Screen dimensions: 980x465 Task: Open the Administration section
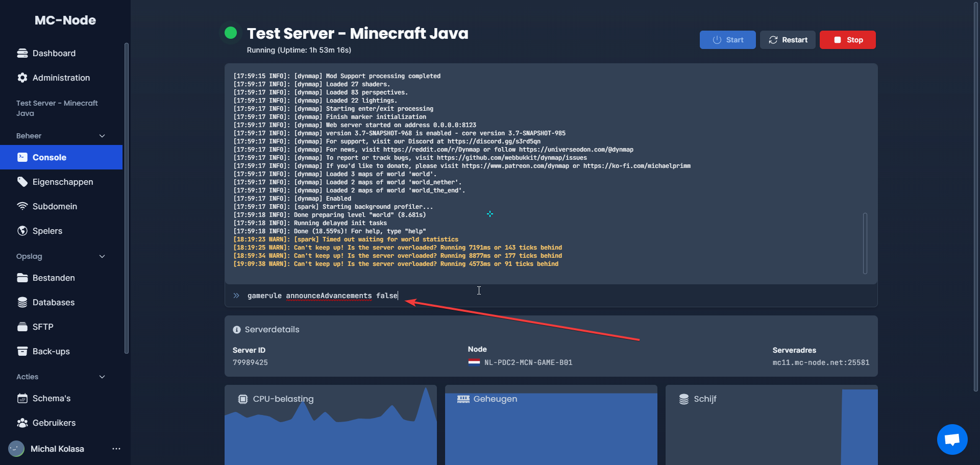(61, 78)
